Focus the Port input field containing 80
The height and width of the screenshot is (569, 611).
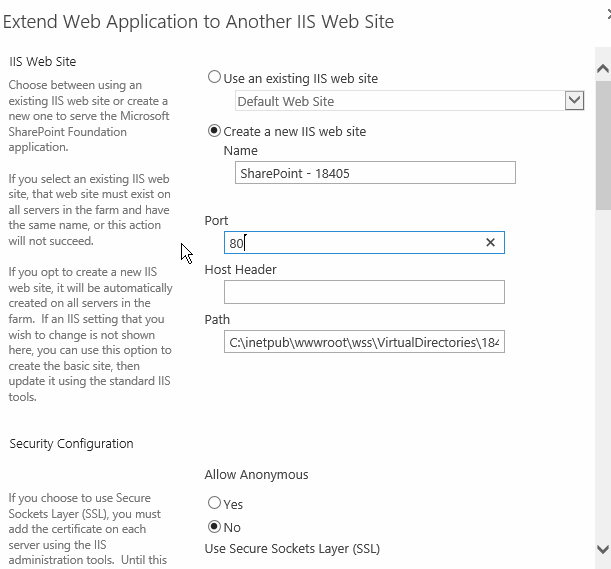click(x=355, y=242)
